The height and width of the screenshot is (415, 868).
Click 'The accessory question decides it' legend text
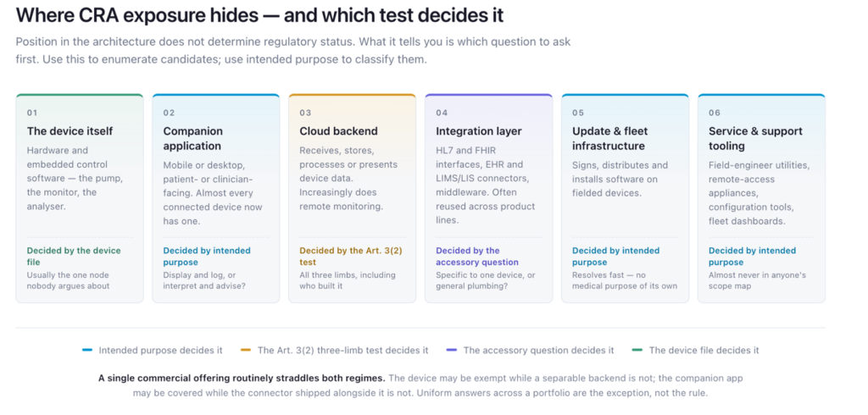pyautogui.click(x=538, y=351)
